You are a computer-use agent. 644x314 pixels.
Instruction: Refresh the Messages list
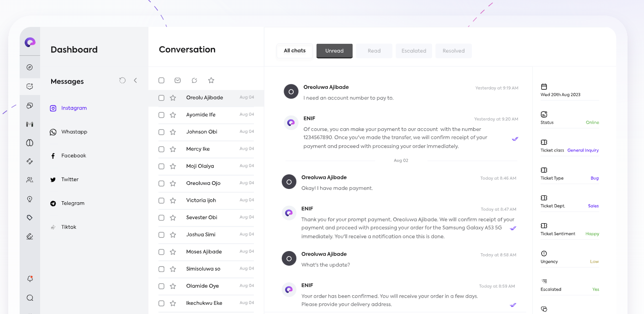click(122, 80)
